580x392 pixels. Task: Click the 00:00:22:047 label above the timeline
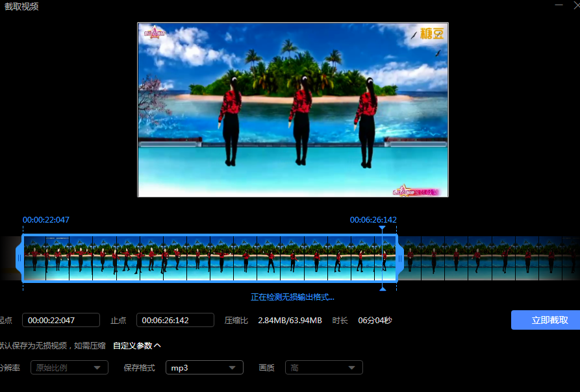coord(46,220)
